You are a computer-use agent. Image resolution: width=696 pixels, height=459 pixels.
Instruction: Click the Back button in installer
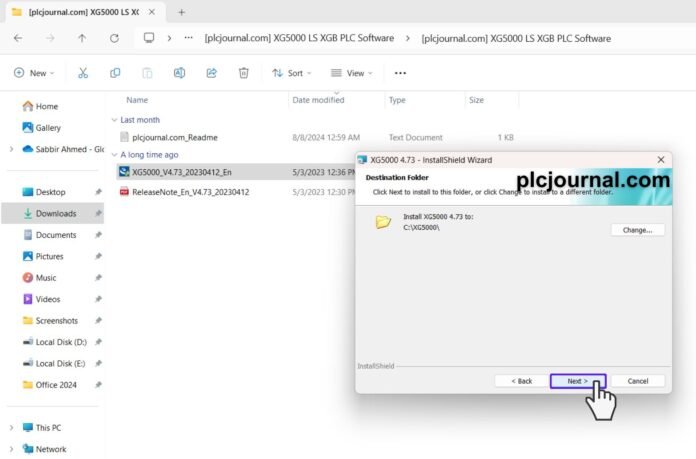(522, 381)
